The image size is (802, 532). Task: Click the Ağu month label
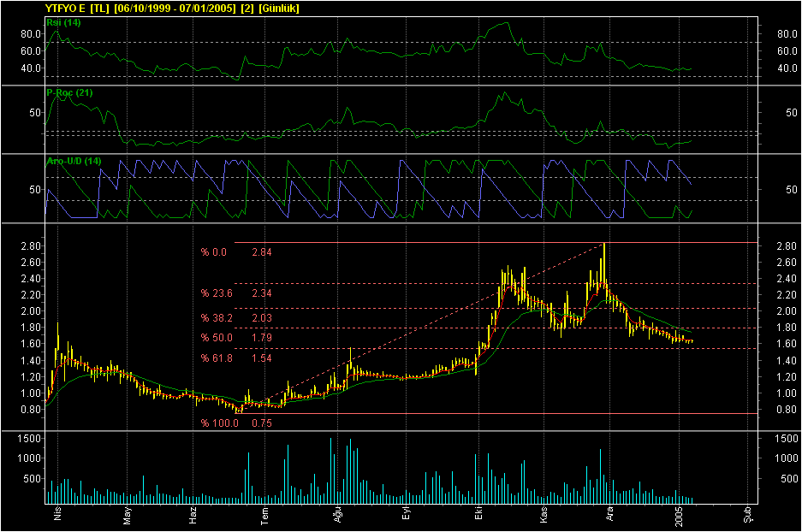337,515
